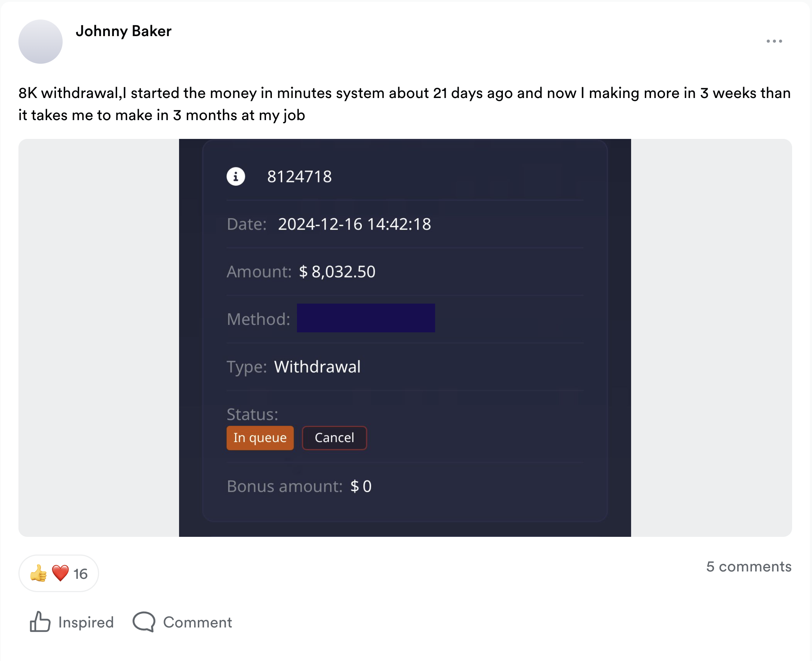Click the date value 2024-12-16 14:42:18
The width and height of the screenshot is (812, 661).
point(354,224)
